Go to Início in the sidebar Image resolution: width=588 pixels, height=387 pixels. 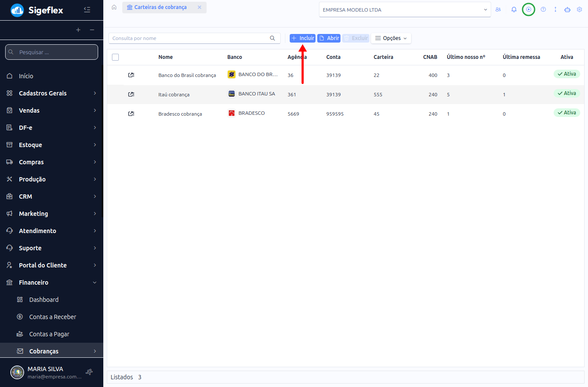click(x=52, y=76)
